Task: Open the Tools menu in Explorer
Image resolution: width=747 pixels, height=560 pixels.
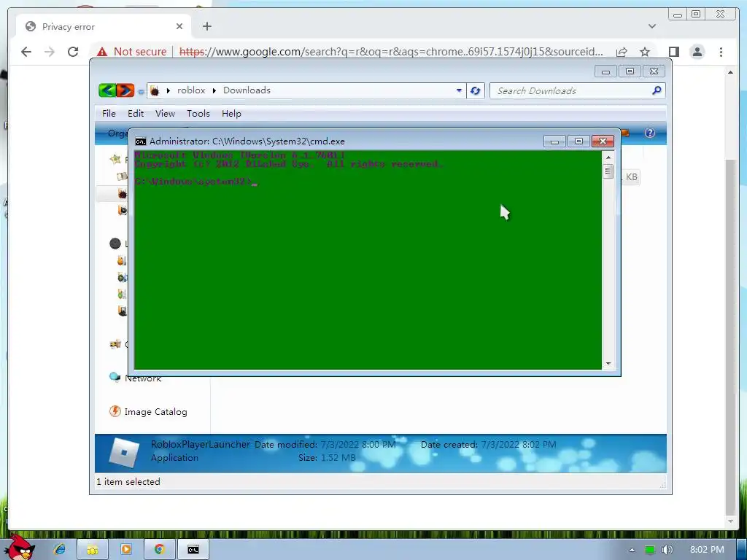Action: 198,113
